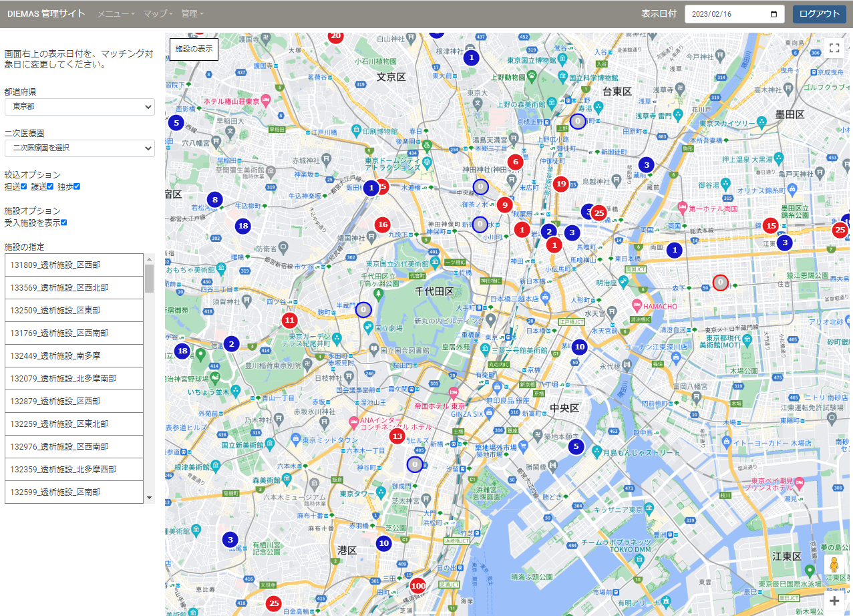Zoom in the map with plus button

point(834,601)
